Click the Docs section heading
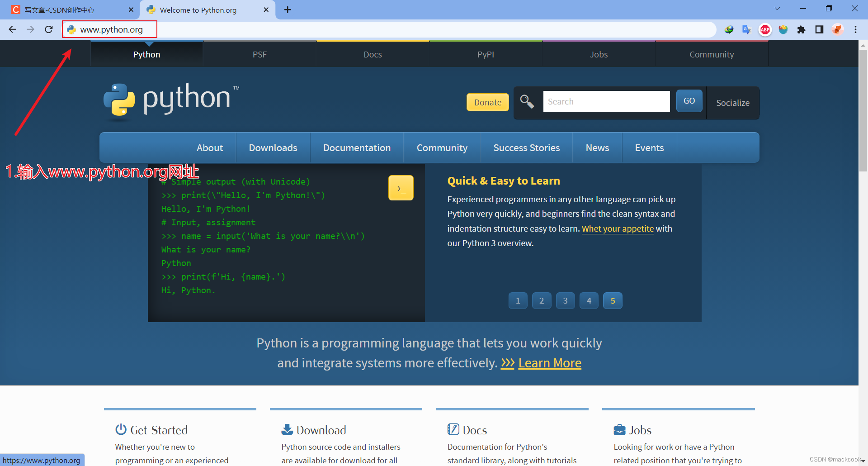This screenshot has height=466, width=868. pyautogui.click(x=475, y=430)
